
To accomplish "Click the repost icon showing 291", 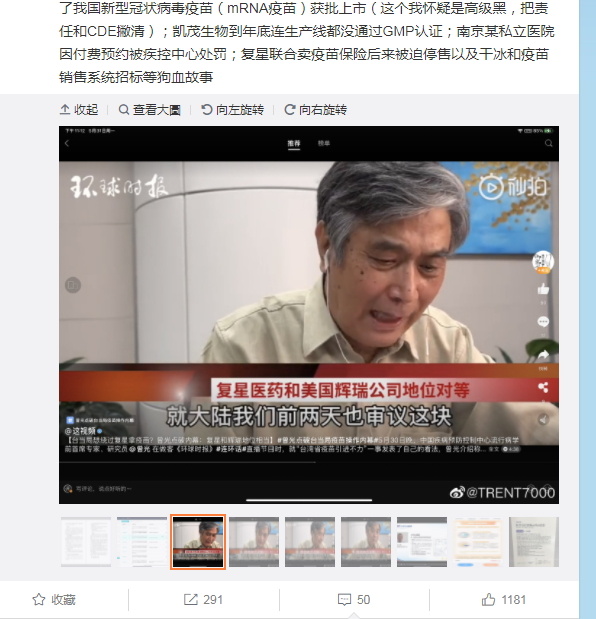I will click(x=191, y=600).
